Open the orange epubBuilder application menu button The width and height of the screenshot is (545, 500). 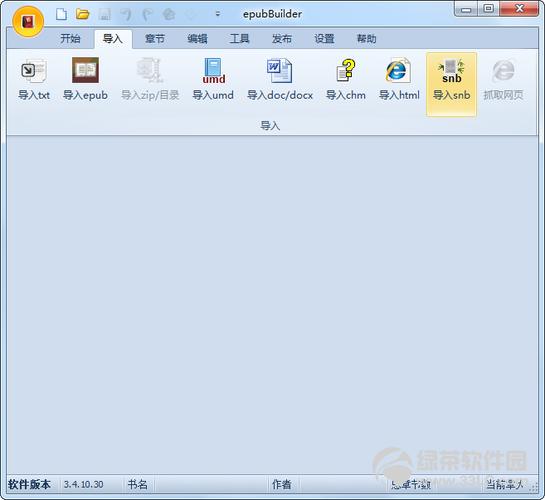pyautogui.click(x=28, y=22)
